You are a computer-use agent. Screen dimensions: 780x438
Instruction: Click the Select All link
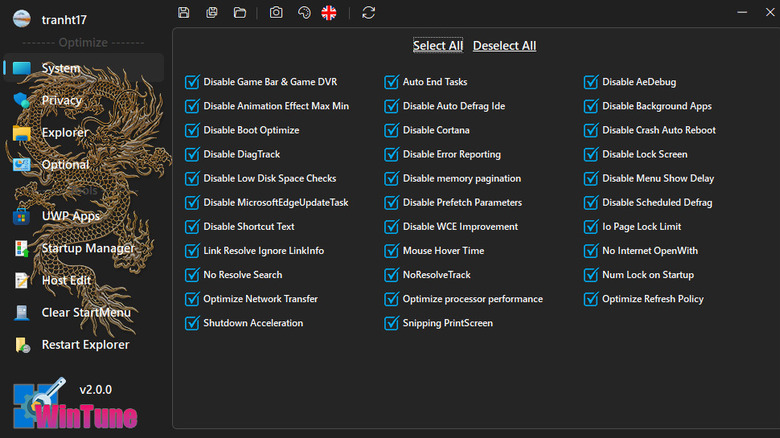pos(438,46)
